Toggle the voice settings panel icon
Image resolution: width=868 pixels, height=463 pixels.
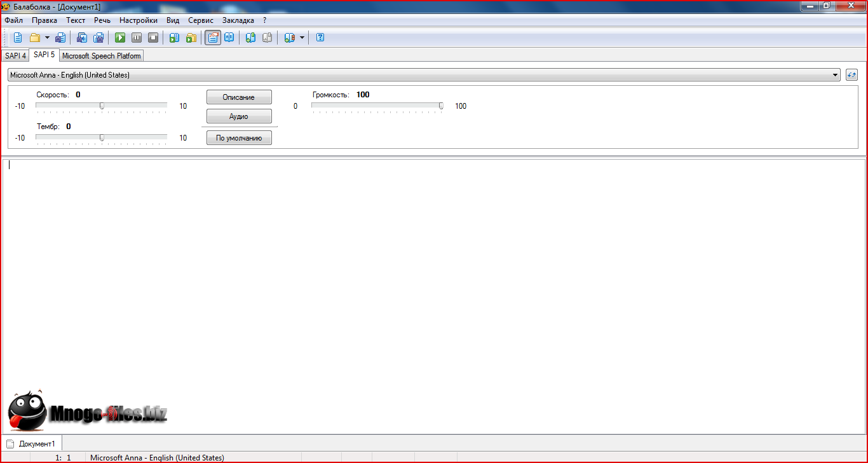(x=213, y=38)
